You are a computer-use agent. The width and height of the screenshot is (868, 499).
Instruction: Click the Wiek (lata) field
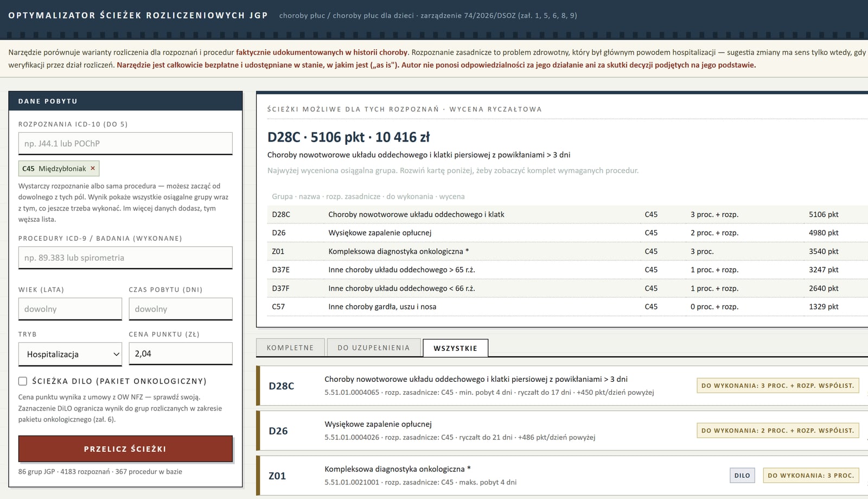pos(70,309)
